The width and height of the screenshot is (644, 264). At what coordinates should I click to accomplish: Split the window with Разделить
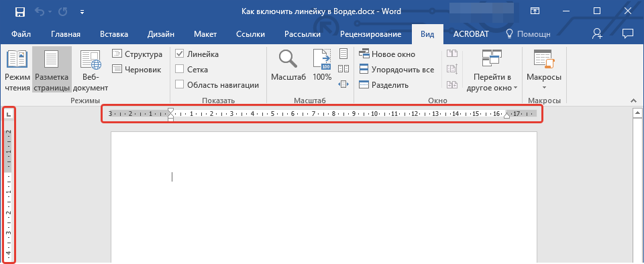coord(384,85)
